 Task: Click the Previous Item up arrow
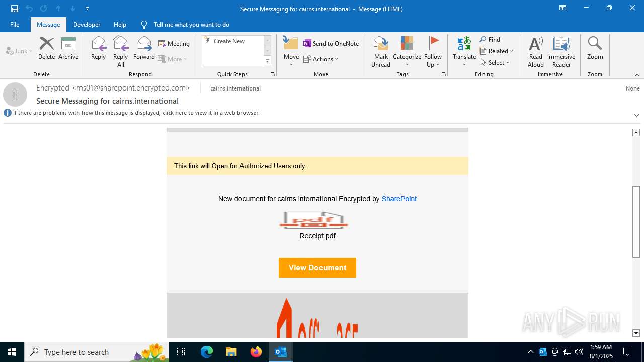(x=58, y=9)
